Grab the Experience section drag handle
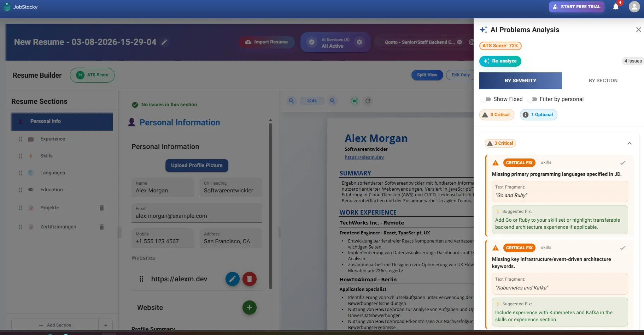Image resolution: width=644 pixels, height=335 pixels. coord(21,139)
